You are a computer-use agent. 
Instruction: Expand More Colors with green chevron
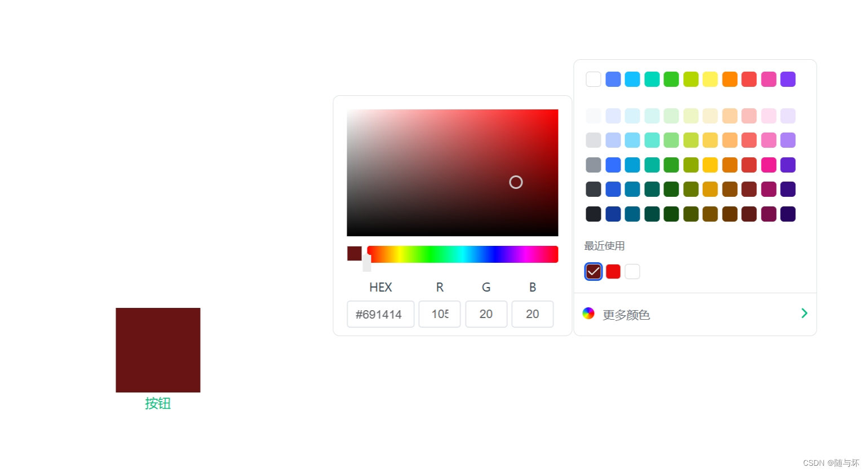click(804, 313)
